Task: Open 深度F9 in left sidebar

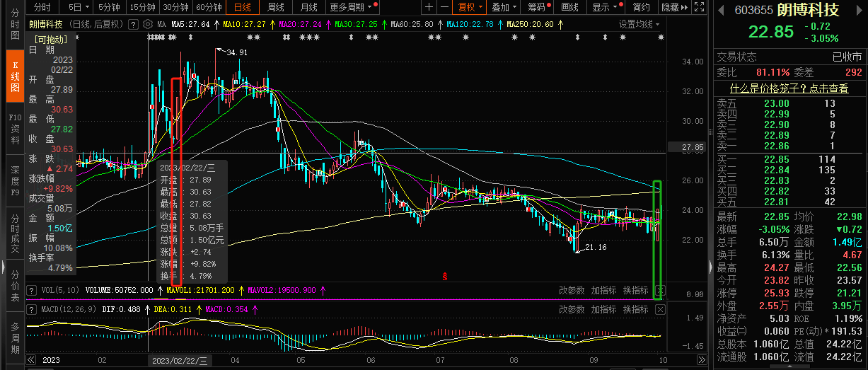Action: click(15, 180)
